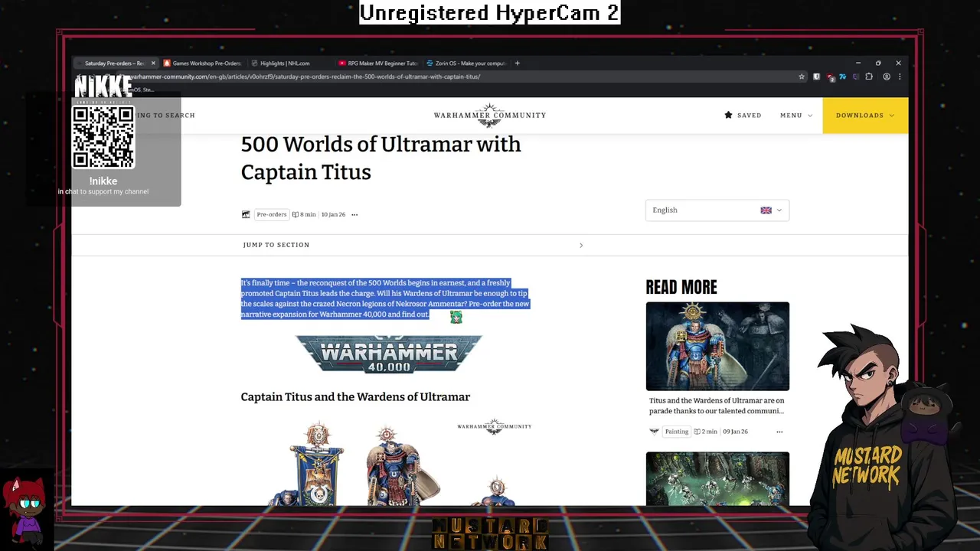Open the Saved articles link
Image resolution: width=980 pixels, height=551 pixels.
tap(743, 116)
